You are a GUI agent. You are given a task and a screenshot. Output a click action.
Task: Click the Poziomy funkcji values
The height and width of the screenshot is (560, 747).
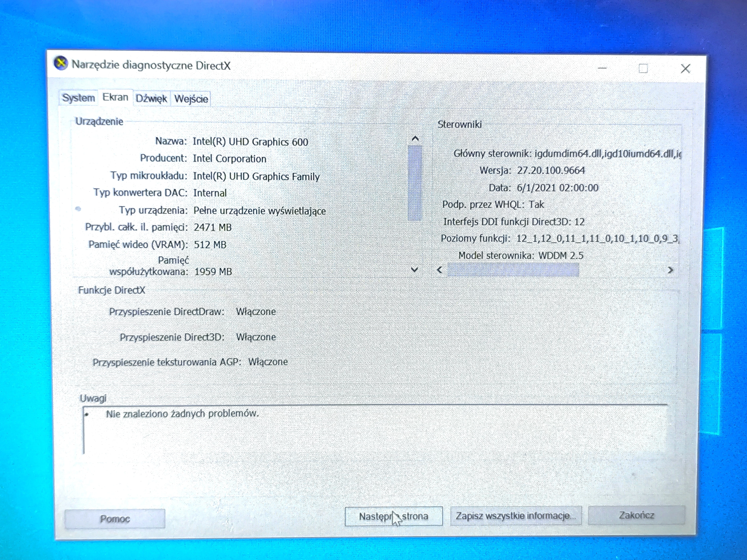[598, 239]
